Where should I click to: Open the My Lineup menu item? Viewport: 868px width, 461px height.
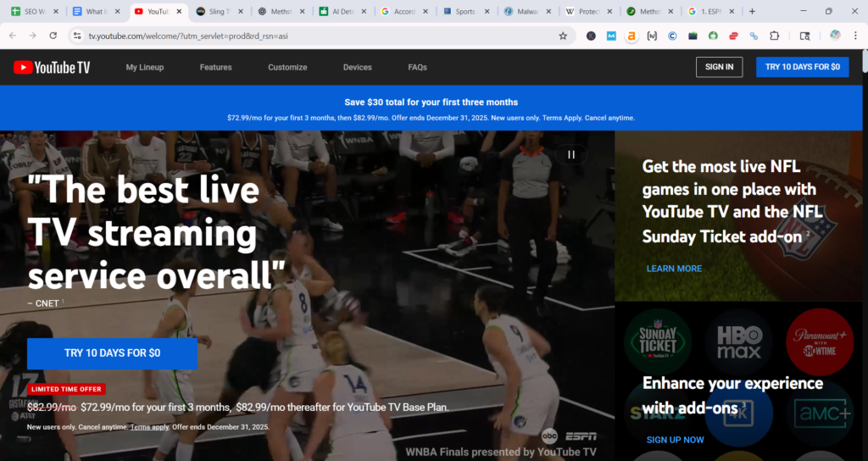coord(145,68)
